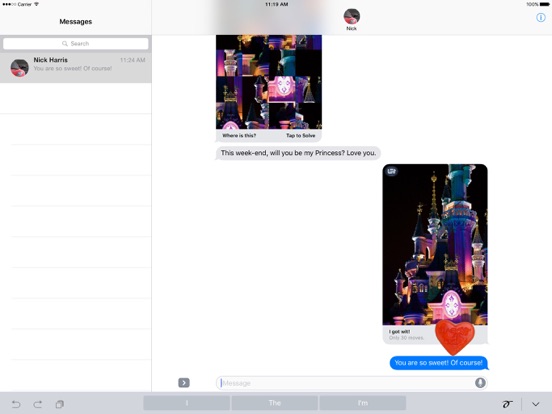Tap Nick's avatar in the conversation header
The image size is (552, 414).
pyautogui.click(x=351, y=17)
